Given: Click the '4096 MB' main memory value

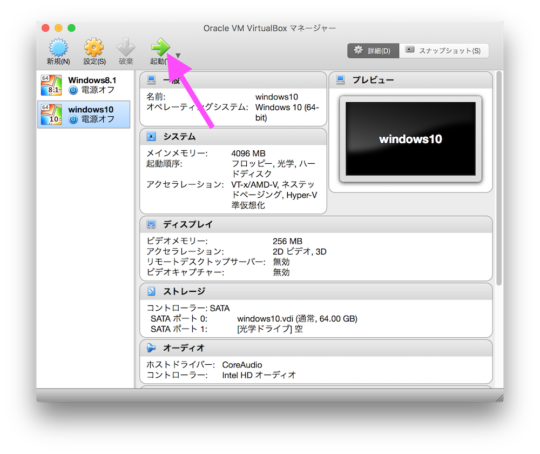Looking at the screenshot, I should pos(248,153).
